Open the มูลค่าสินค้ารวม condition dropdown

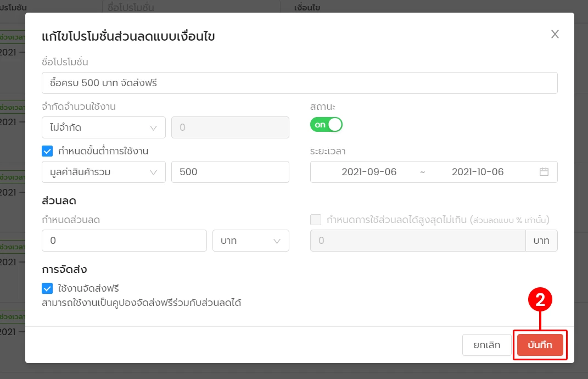(x=103, y=172)
